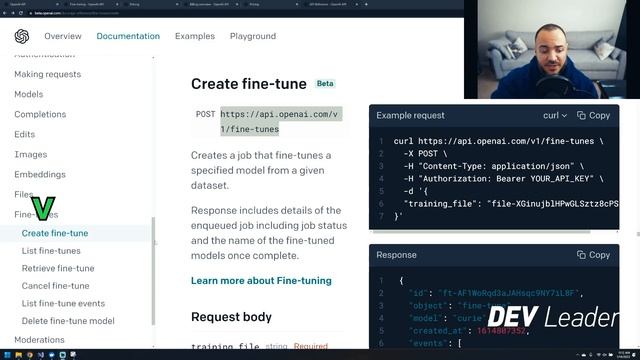Click the Response "id" JSON line
This screenshot has width=640, height=360.
pos(496,293)
